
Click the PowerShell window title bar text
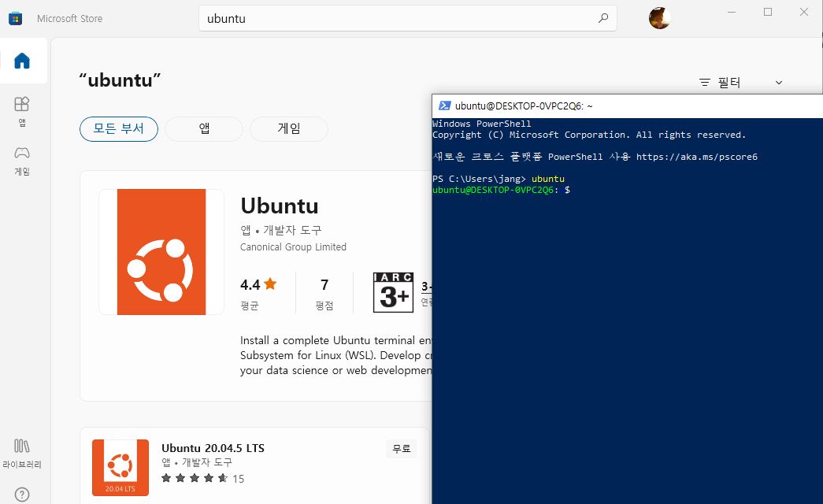(x=524, y=106)
